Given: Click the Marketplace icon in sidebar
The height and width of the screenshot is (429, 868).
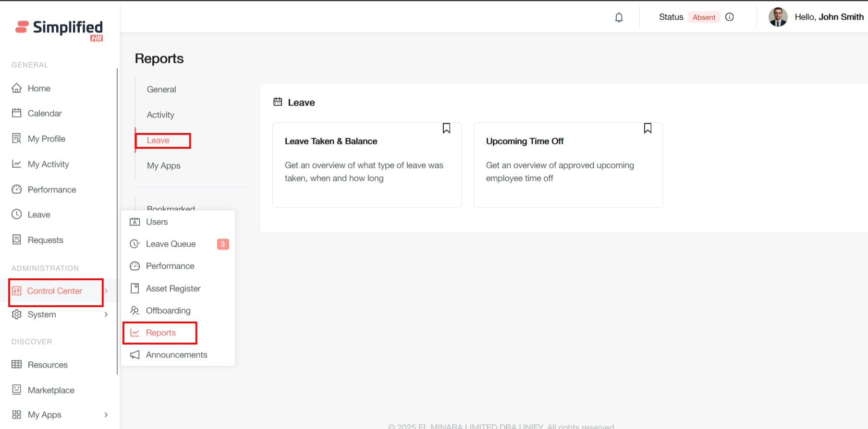Looking at the screenshot, I should point(17,390).
